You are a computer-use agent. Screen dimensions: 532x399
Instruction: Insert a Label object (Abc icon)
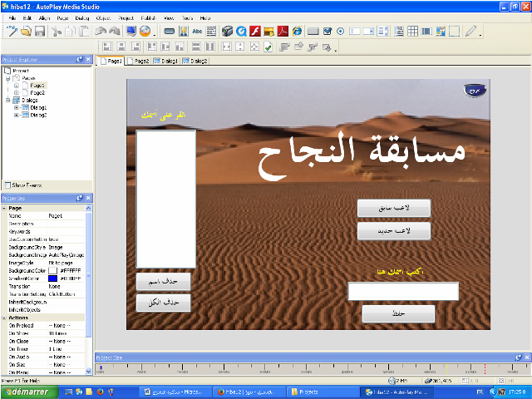pyautogui.click(x=197, y=32)
